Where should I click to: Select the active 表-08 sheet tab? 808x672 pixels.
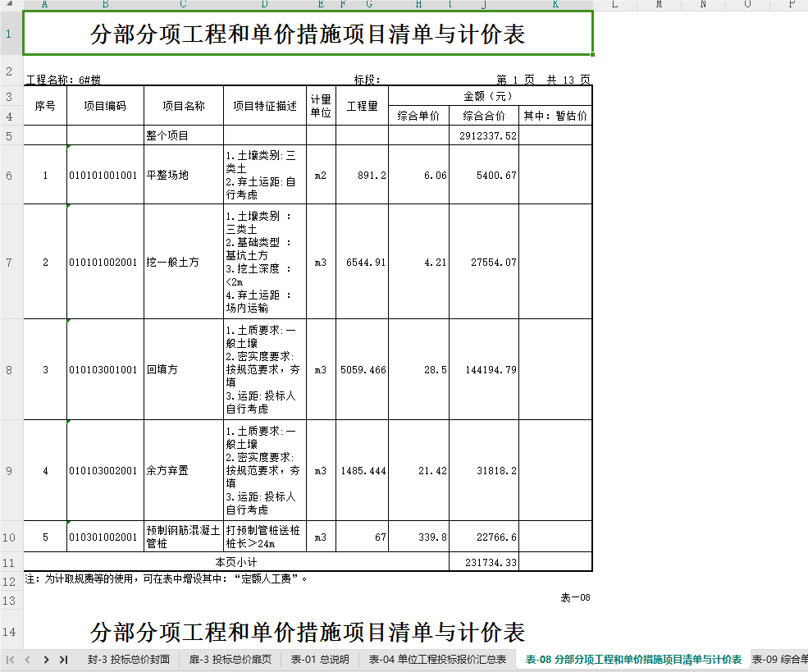tap(633, 659)
